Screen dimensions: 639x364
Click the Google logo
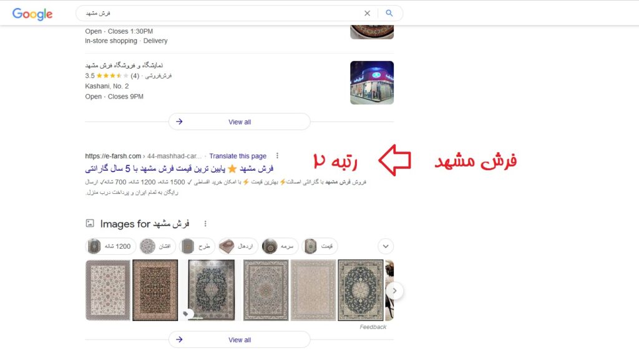coord(32,14)
